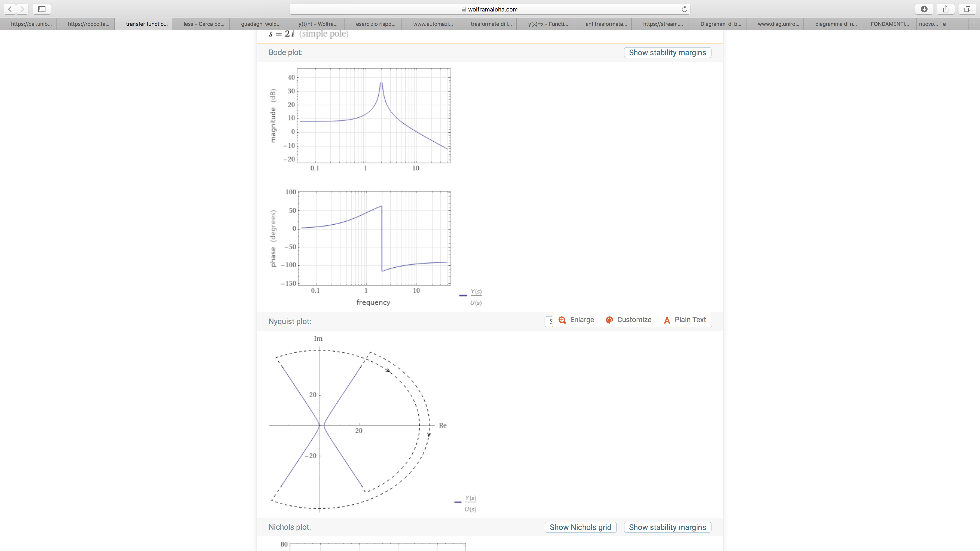
Task: Open the Customize palette option
Action: click(629, 320)
